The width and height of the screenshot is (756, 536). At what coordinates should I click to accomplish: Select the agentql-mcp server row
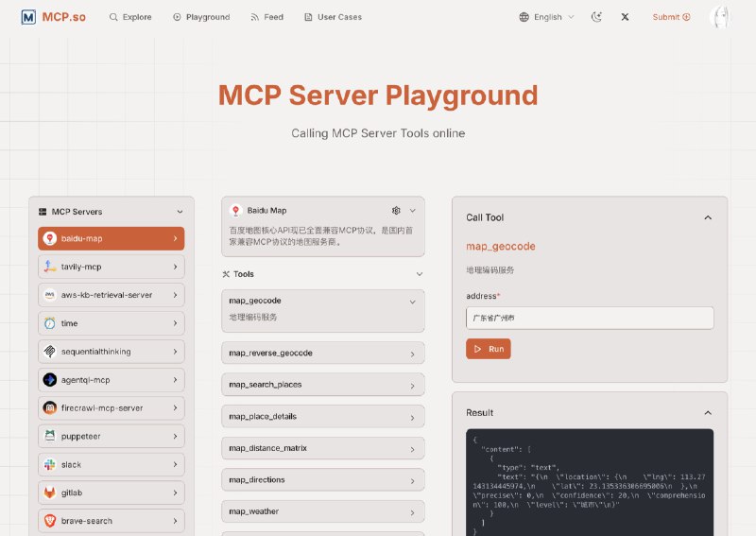tap(112, 380)
